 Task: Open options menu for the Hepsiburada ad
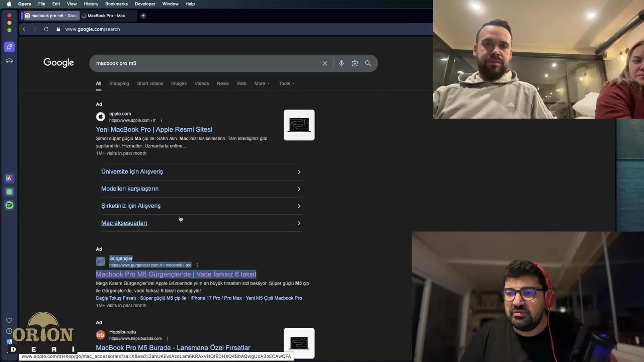[x=168, y=338]
